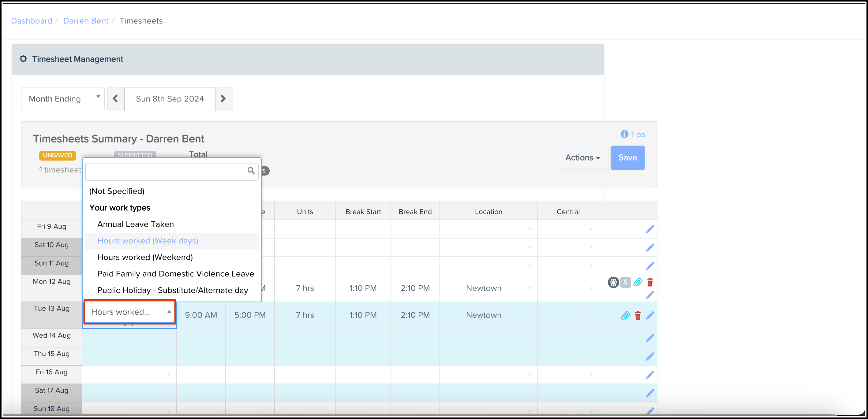Click the grey S badge on Mon 12 Aug row
The width and height of the screenshot is (868, 419).
click(x=625, y=282)
